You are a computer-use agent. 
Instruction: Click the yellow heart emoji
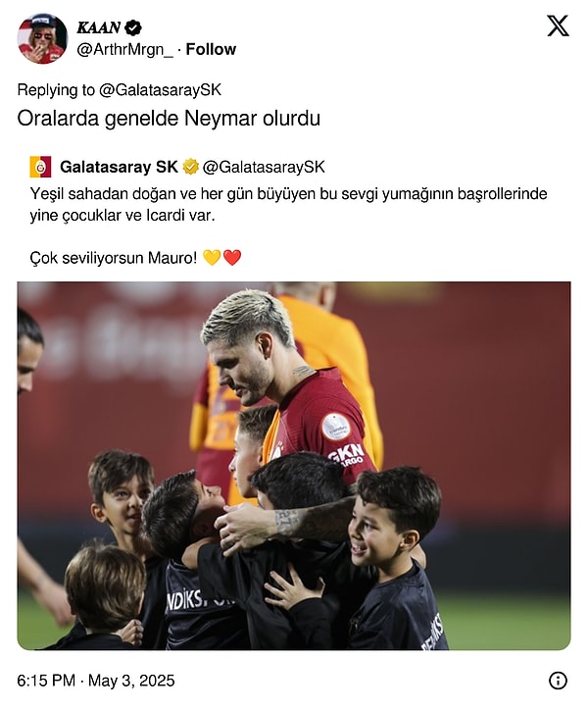coord(212,258)
